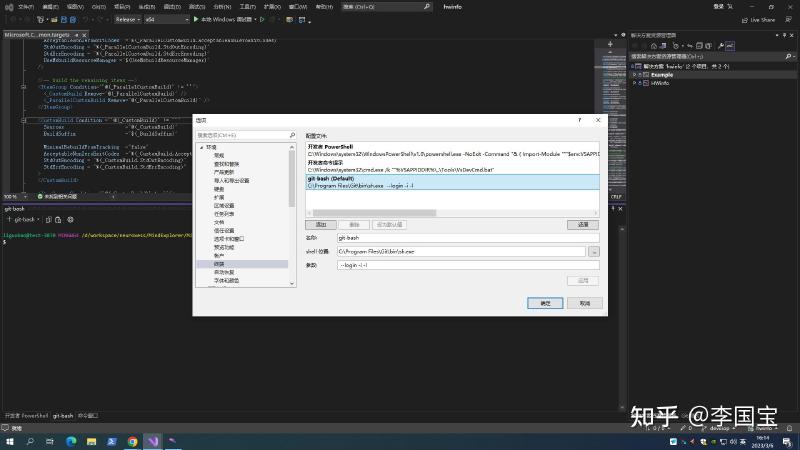Image resolution: width=800 pixels, height=450 pixels.
Task: Click the browse button beside shell location
Action: click(594, 251)
